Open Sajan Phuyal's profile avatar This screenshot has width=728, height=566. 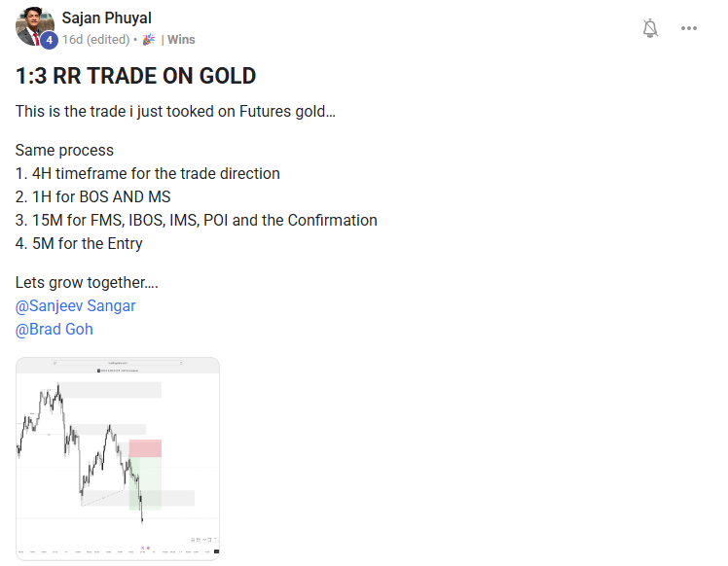tap(33, 25)
